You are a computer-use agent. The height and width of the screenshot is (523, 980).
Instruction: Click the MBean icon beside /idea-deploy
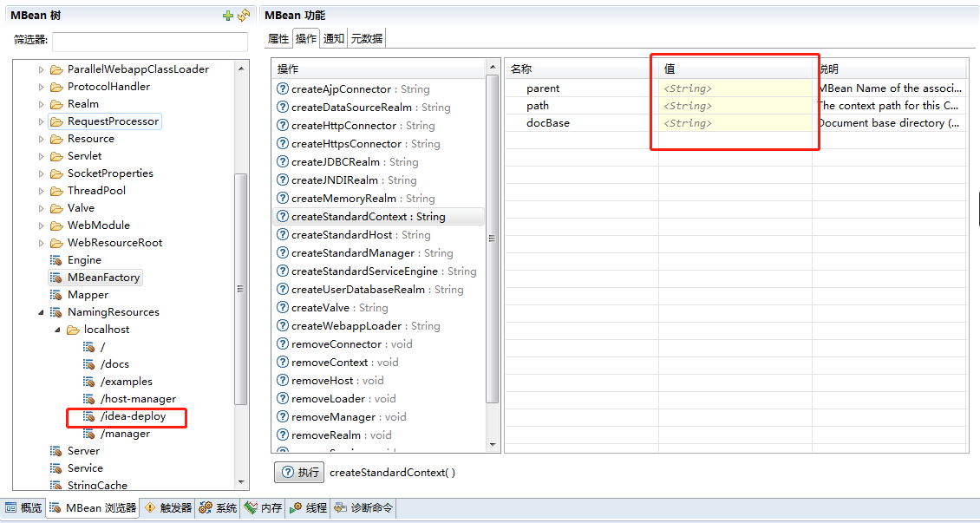coord(88,416)
